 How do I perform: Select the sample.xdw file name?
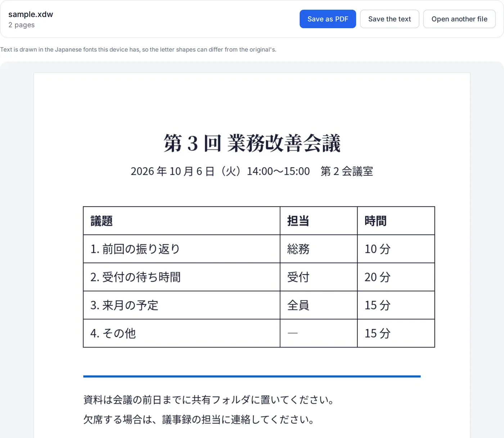(x=31, y=14)
